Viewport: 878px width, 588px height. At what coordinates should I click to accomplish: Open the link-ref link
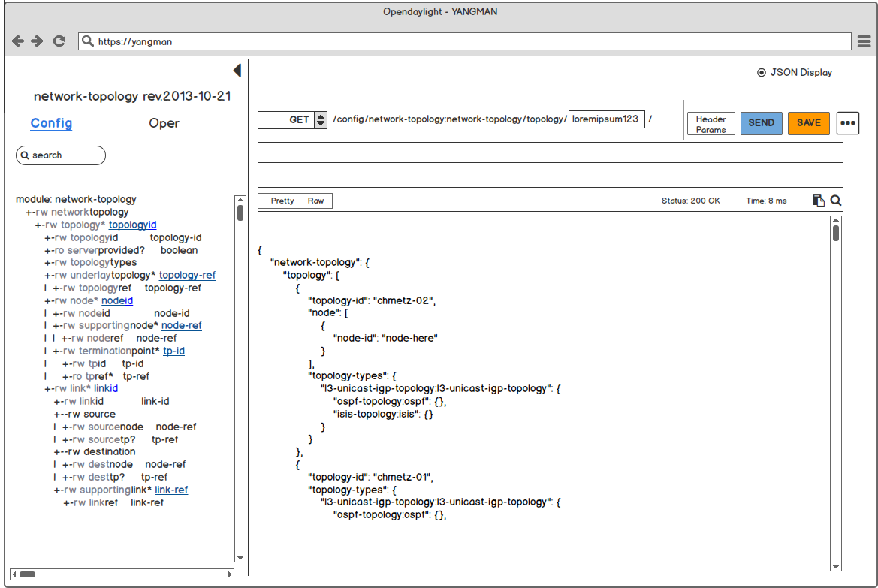click(x=171, y=490)
